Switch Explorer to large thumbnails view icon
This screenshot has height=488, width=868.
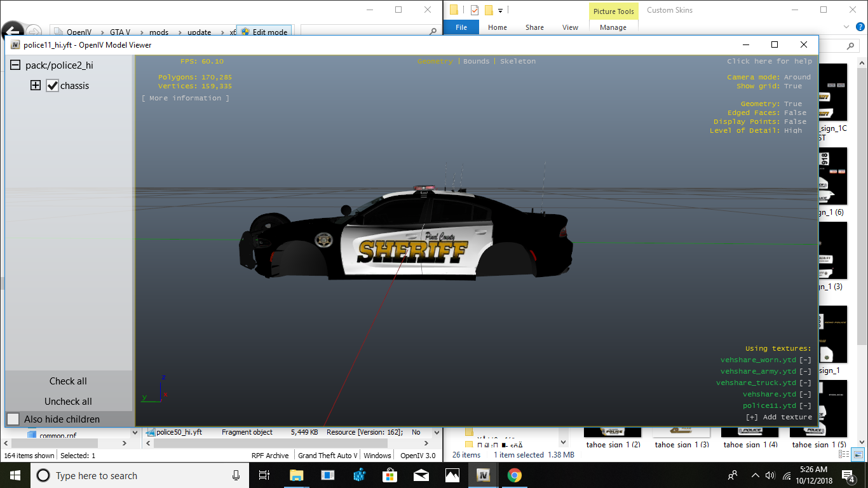pos(858,454)
